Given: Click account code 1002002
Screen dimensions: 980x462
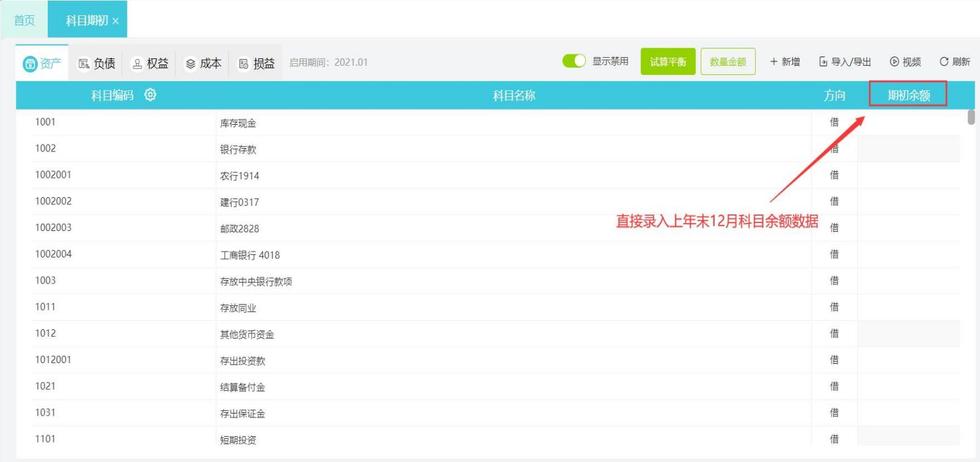Looking at the screenshot, I should pos(53,201).
